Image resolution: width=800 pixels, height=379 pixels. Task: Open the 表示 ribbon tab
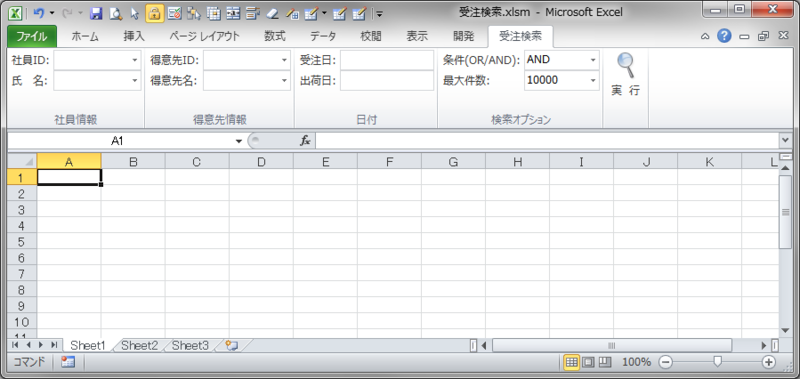[x=417, y=36]
